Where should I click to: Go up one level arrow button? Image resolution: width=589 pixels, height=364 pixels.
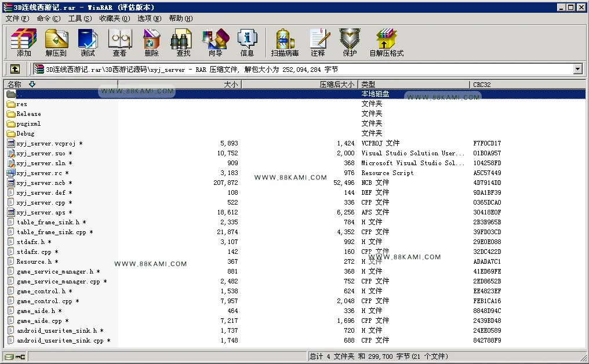click(15, 69)
